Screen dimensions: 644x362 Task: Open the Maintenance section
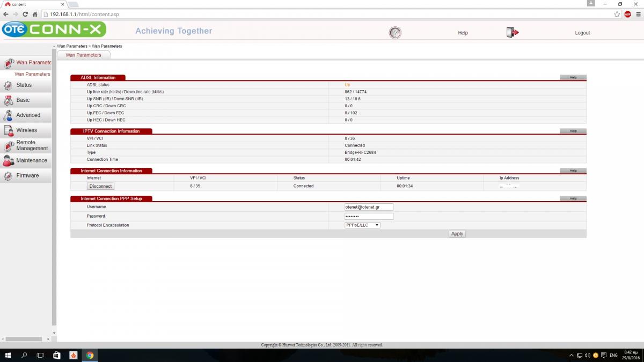(31, 160)
